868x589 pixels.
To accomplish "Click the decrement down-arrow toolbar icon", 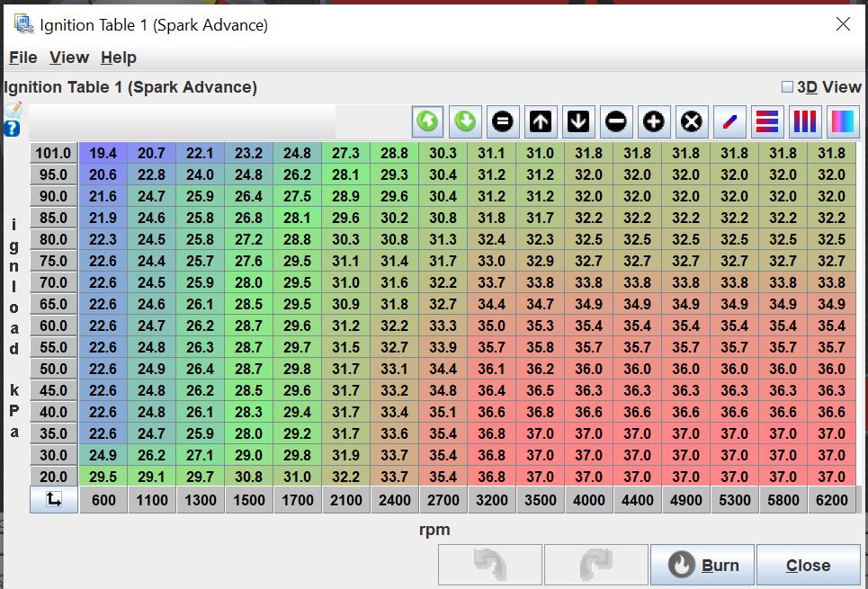I will [x=578, y=121].
